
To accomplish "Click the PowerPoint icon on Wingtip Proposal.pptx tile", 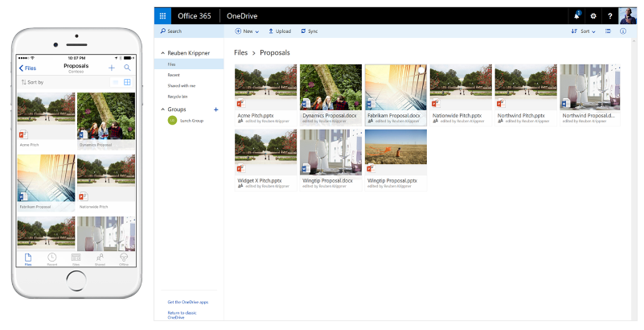I will [371, 168].
